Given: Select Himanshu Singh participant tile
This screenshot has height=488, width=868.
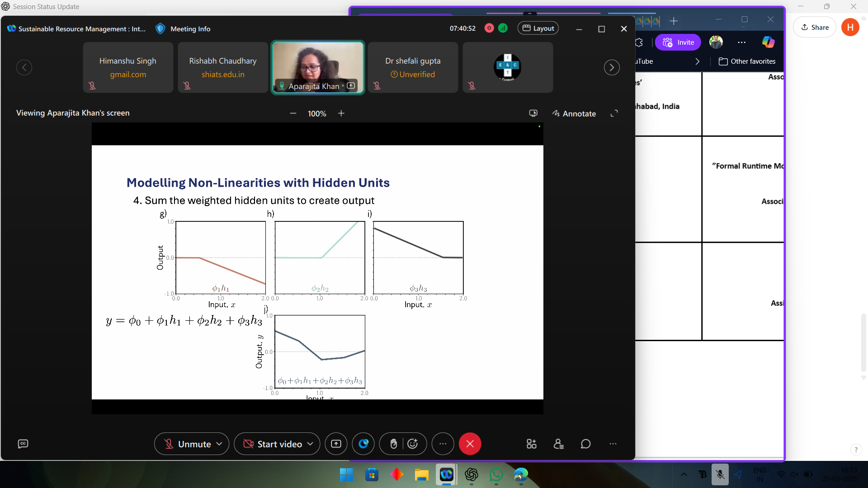Looking at the screenshot, I should click(x=128, y=67).
